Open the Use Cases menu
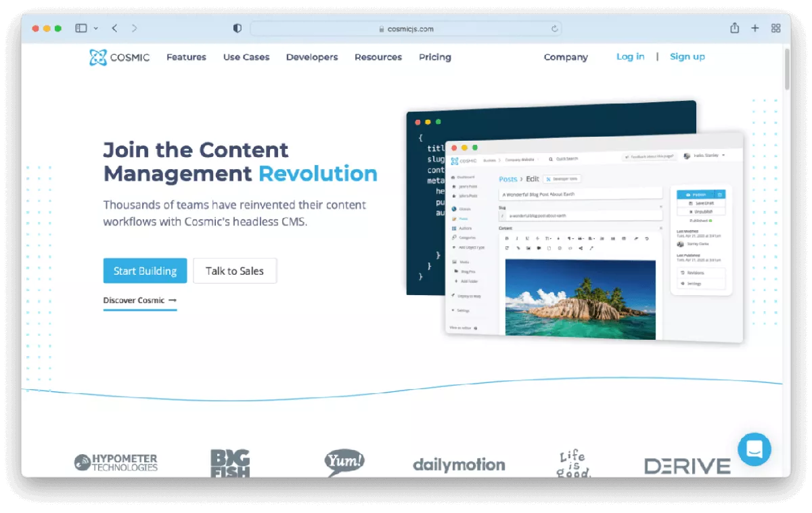This screenshot has width=812, height=513. [246, 58]
